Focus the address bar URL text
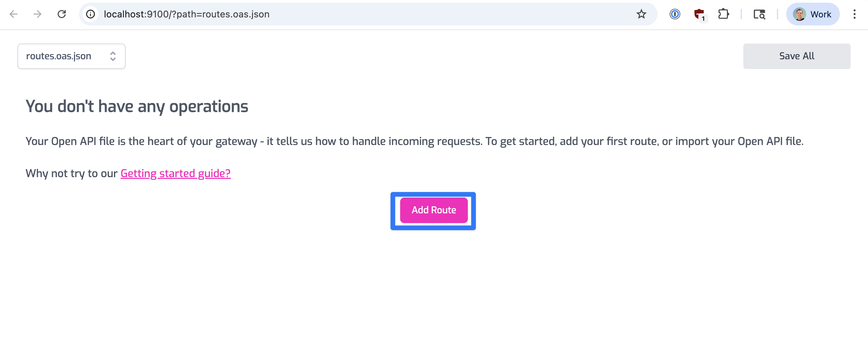 pos(187,14)
